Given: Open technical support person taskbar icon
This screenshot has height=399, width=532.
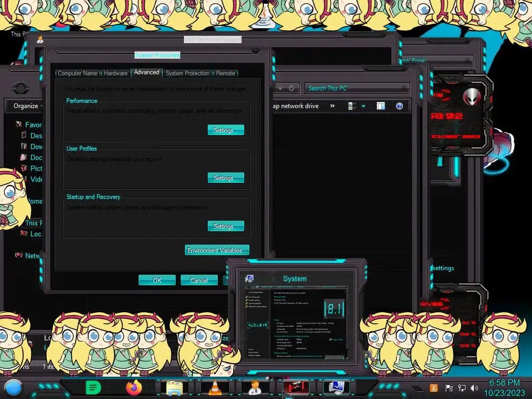Looking at the screenshot, I should click(255, 388).
